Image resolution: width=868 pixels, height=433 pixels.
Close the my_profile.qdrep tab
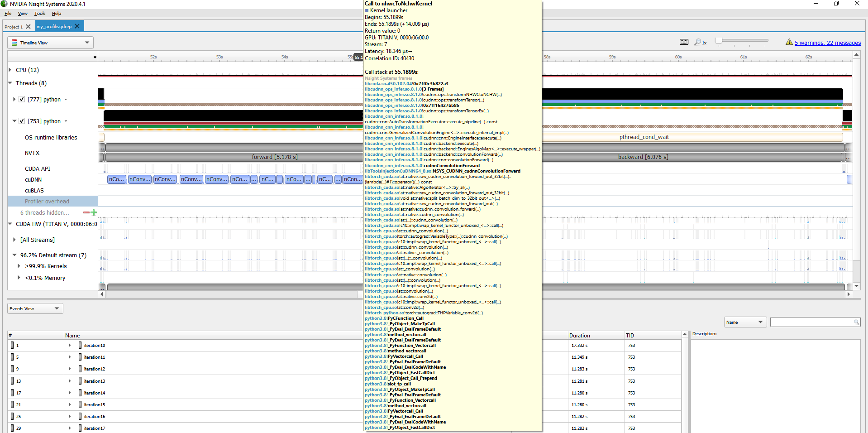coord(77,26)
